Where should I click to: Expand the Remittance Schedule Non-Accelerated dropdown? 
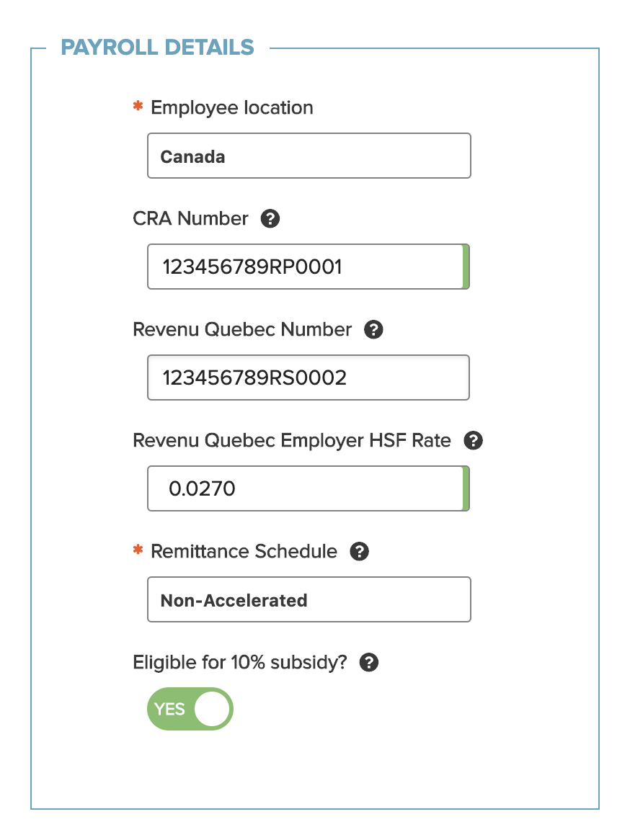pos(309,599)
